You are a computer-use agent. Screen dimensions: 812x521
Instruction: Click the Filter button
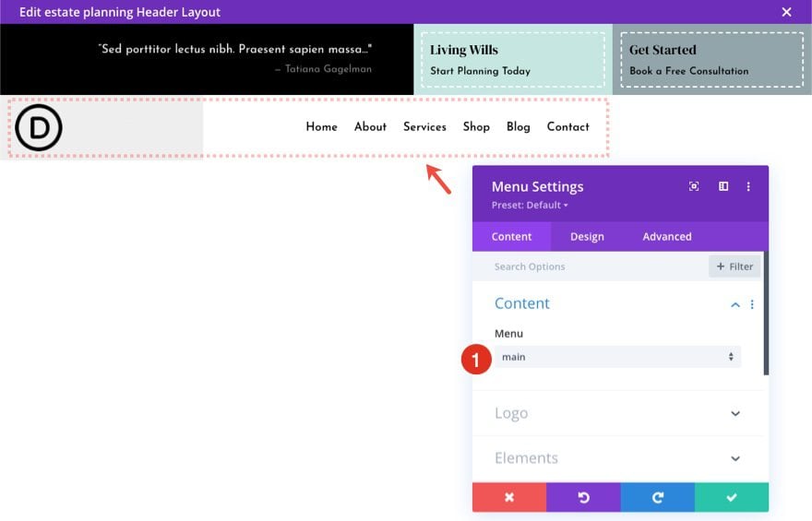(x=734, y=266)
